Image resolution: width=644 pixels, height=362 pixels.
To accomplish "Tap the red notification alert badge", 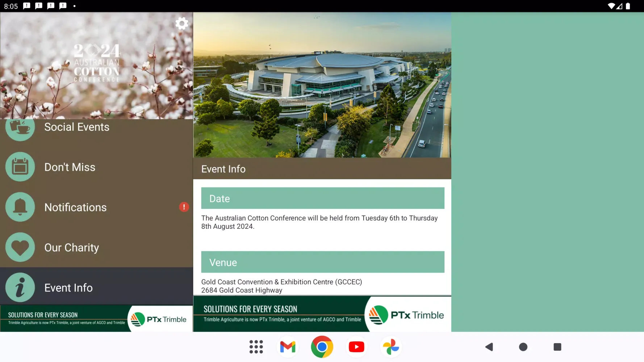I will tap(184, 207).
